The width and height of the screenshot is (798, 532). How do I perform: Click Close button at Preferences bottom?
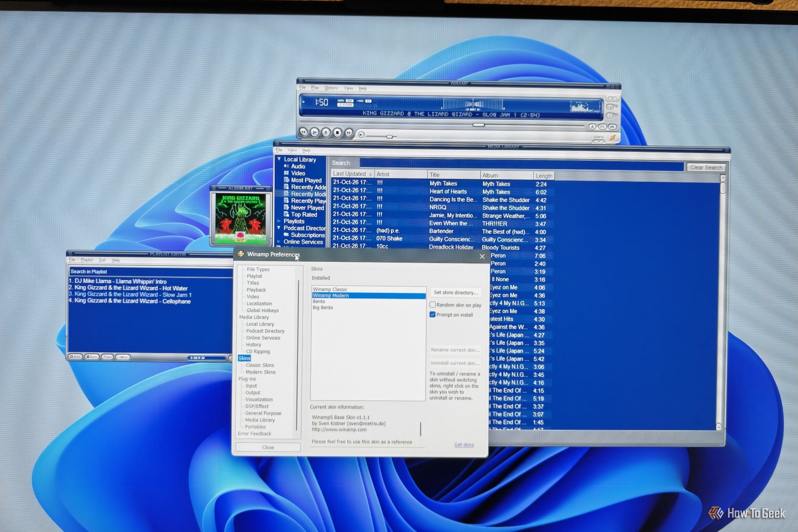coord(268,447)
